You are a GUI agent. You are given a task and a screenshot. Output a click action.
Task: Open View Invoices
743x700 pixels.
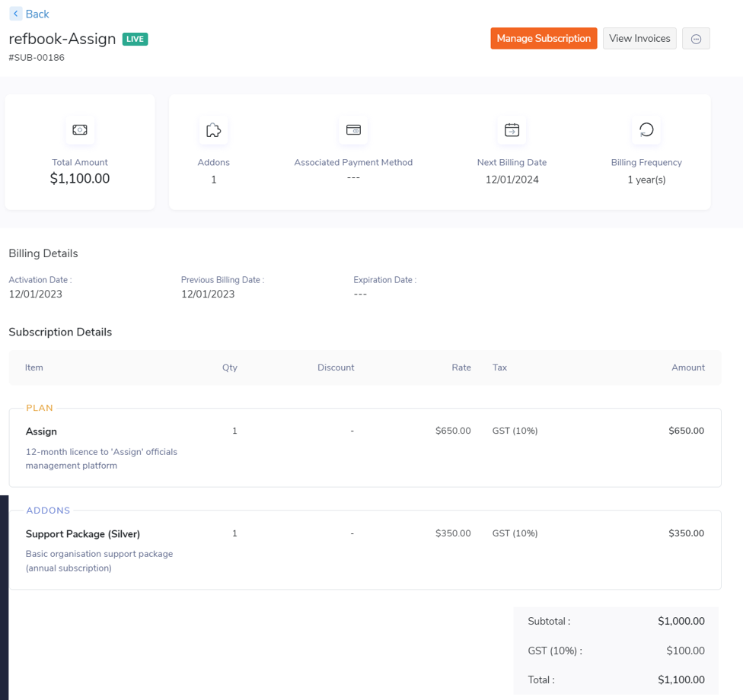[x=639, y=39]
